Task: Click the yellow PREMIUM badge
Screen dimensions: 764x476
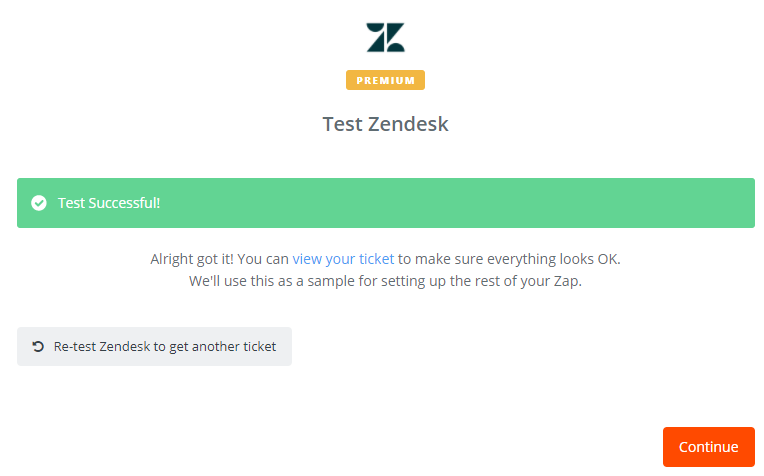Action: coord(385,80)
